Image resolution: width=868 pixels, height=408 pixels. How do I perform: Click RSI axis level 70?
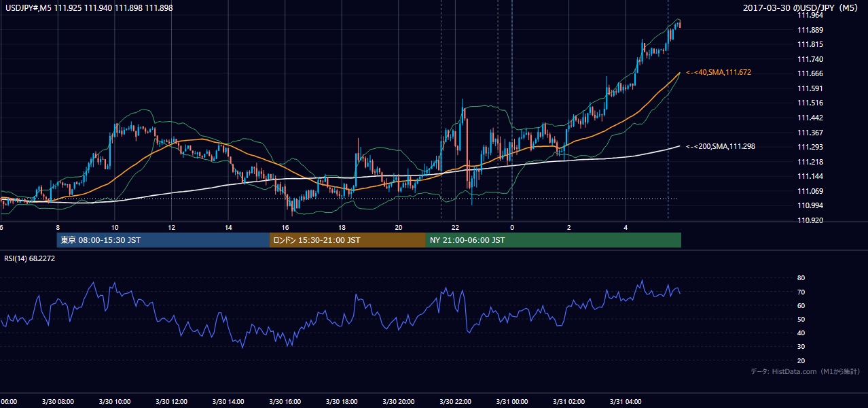click(x=801, y=292)
